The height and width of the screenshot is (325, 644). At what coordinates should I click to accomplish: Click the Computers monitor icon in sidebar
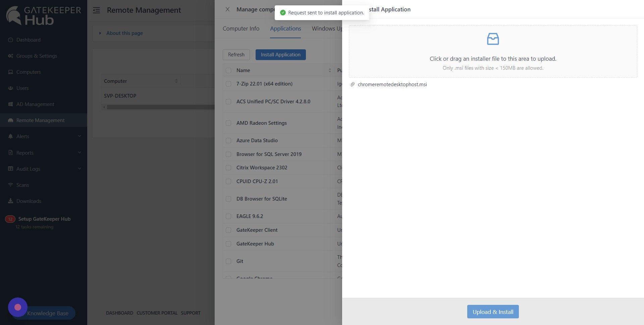click(x=10, y=72)
